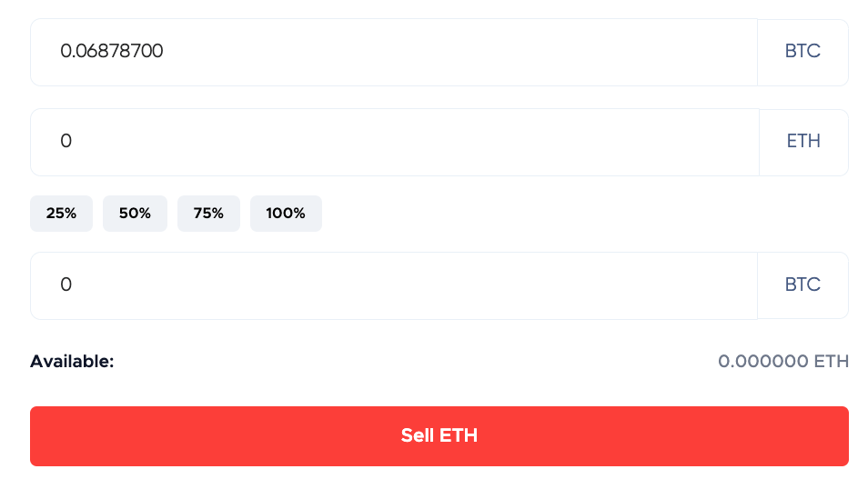Click the Available: label

point(72,362)
